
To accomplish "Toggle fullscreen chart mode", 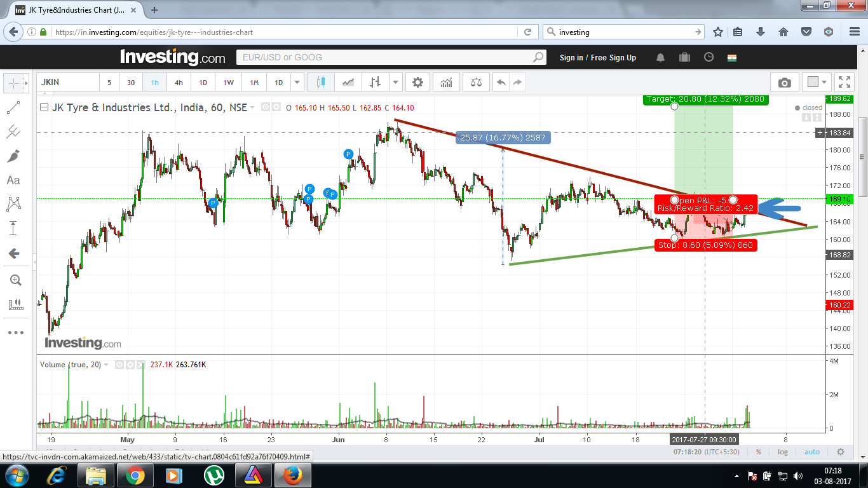I will pos(844,83).
